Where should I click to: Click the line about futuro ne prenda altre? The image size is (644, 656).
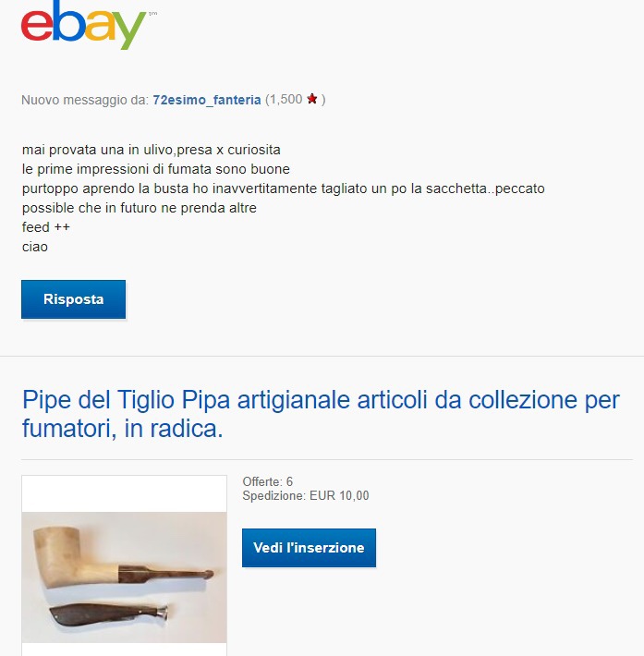coord(139,208)
